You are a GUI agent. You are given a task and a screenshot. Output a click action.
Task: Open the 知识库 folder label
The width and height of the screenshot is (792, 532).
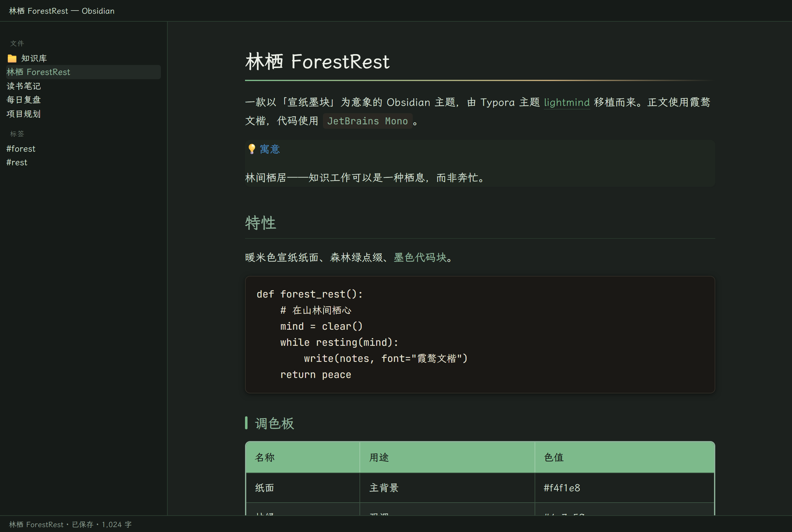point(34,58)
